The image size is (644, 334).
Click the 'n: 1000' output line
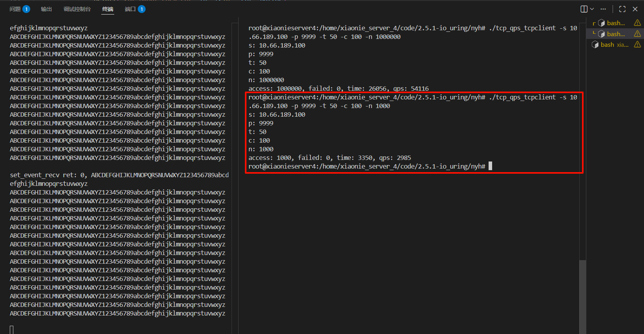pos(261,149)
